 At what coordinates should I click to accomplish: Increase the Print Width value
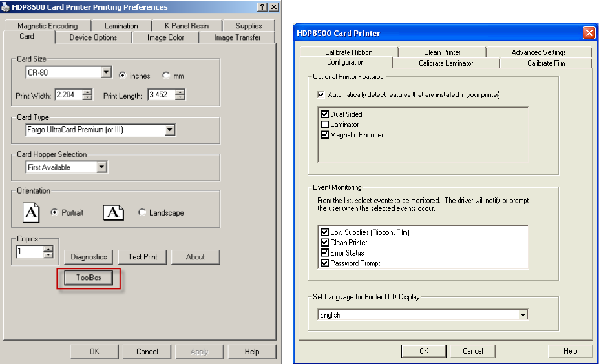(x=87, y=92)
